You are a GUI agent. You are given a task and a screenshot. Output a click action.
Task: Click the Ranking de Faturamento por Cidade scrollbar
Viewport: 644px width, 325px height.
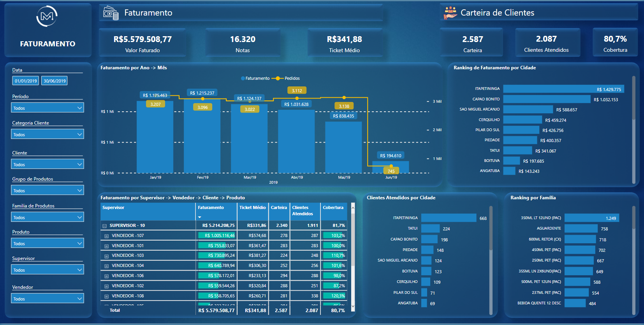coord(633,98)
